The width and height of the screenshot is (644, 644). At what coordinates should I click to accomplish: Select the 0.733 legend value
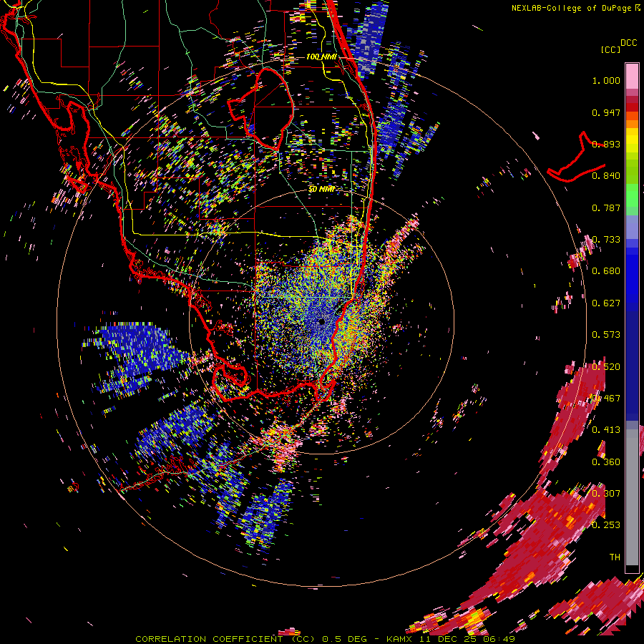point(606,240)
